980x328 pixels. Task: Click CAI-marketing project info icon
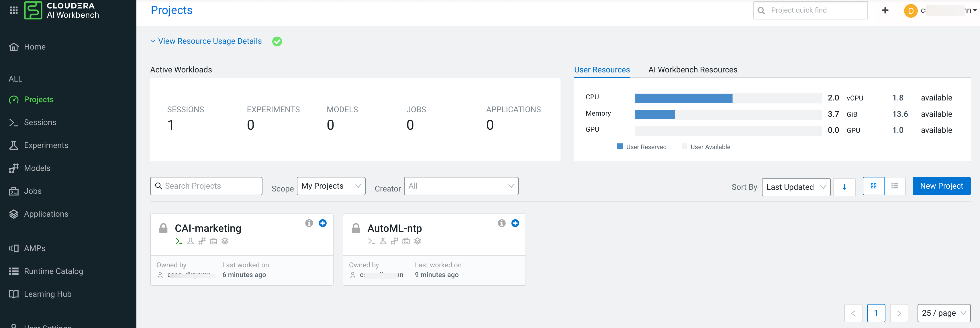pyautogui.click(x=309, y=223)
